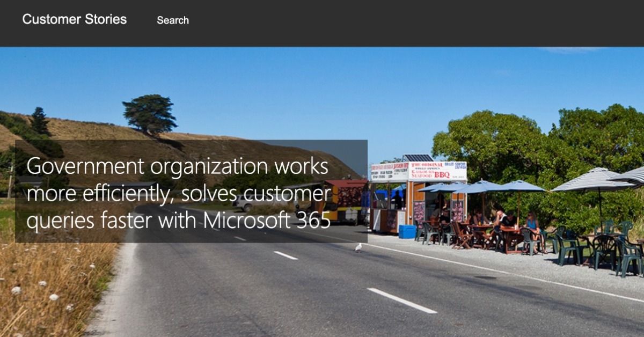Click the white seagull standing on the road

click(358, 247)
